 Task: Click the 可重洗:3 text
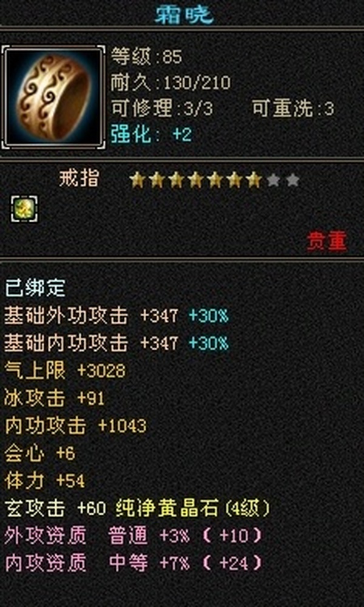(293, 109)
